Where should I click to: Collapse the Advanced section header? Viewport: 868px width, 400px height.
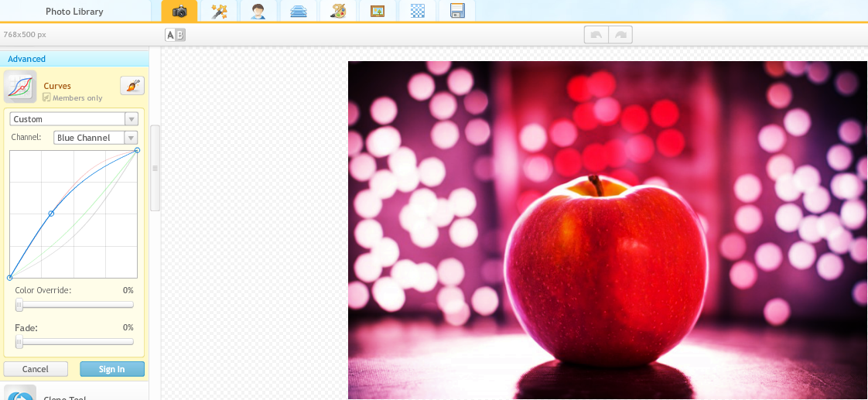(74, 59)
